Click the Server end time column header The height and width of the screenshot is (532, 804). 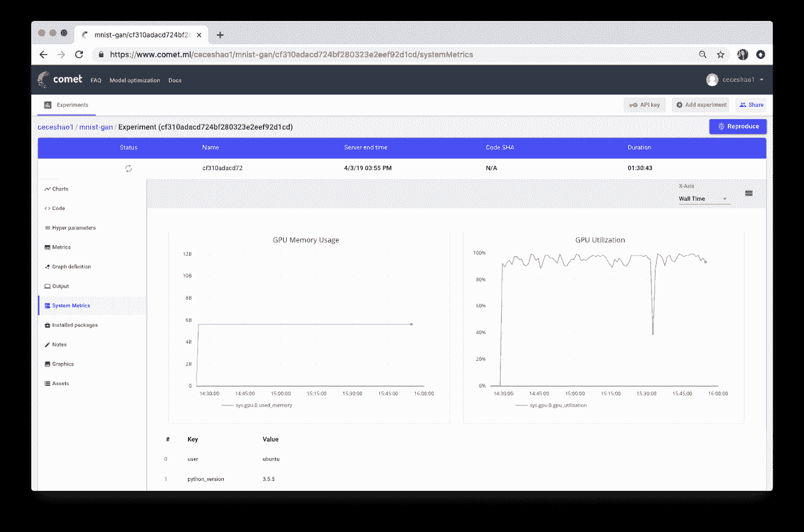(x=365, y=147)
